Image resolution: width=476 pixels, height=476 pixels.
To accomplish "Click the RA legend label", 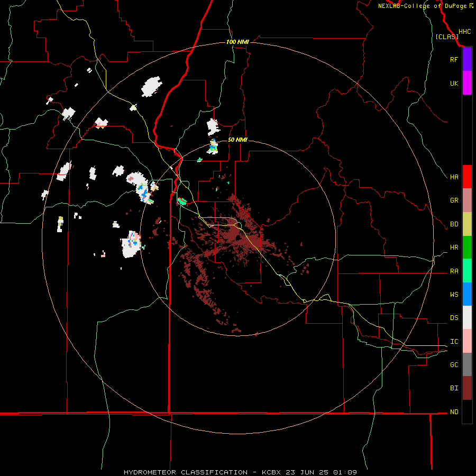I will click(454, 271).
